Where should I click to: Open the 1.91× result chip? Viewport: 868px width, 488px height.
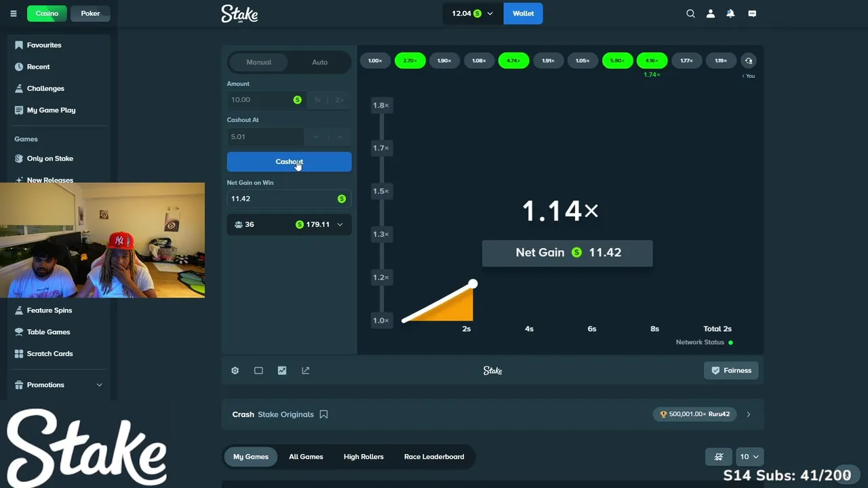548,61
